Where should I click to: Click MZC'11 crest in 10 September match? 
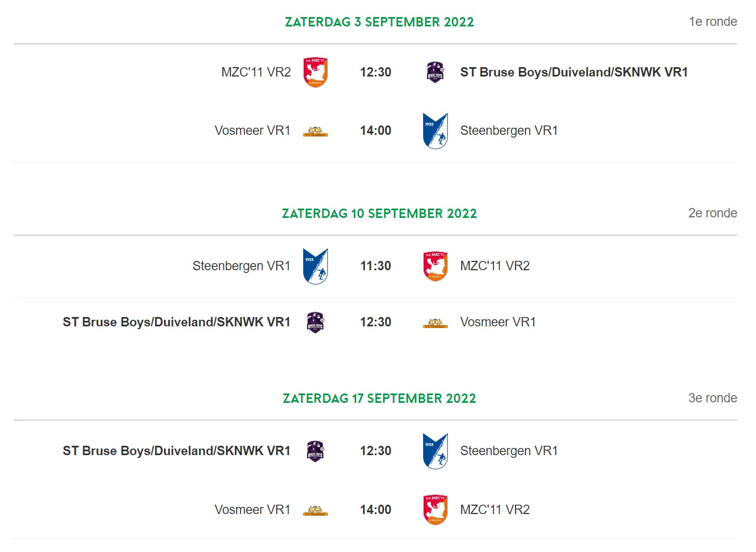pyautogui.click(x=435, y=266)
